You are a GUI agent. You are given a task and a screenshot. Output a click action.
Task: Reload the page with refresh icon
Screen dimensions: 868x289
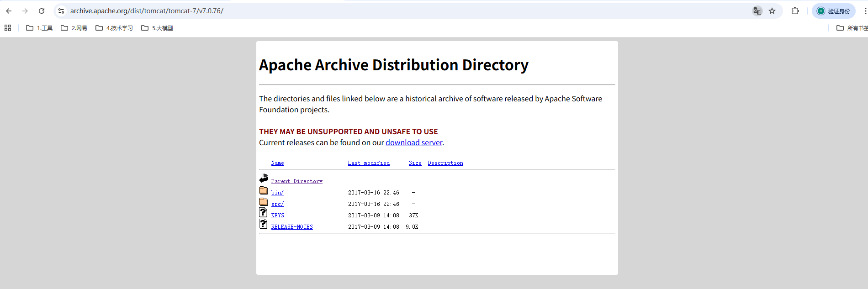42,11
